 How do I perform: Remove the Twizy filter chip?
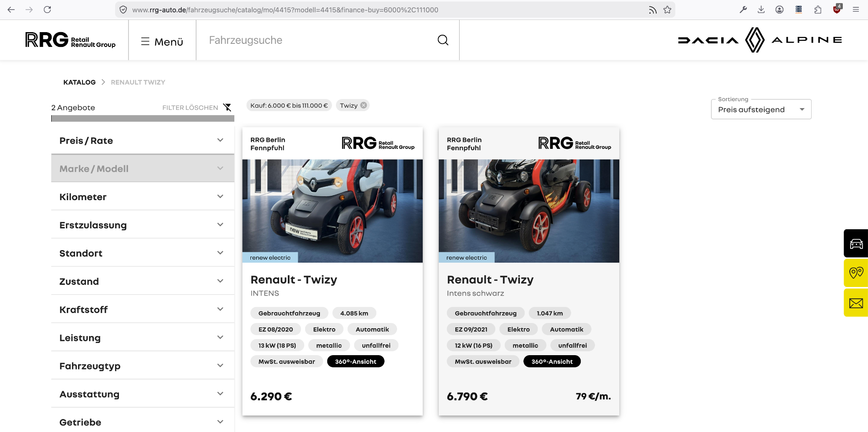click(x=364, y=105)
